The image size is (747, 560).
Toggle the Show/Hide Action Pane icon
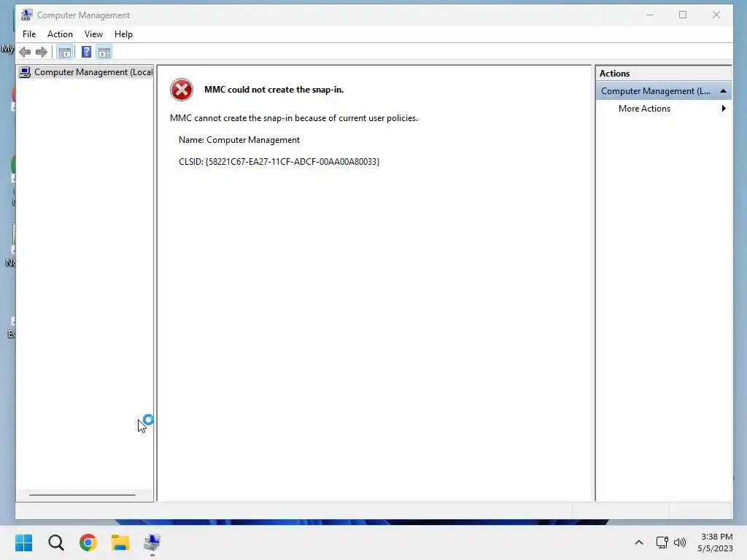(x=104, y=52)
